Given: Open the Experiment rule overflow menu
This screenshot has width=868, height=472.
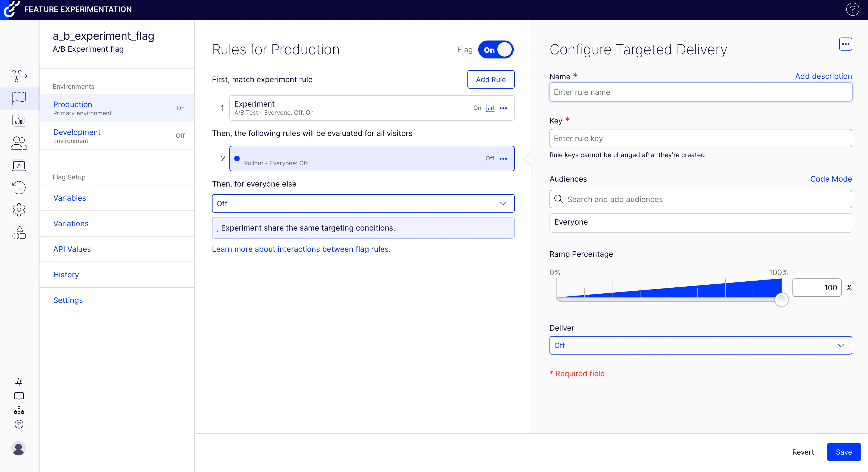Looking at the screenshot, I should point(504,108).
